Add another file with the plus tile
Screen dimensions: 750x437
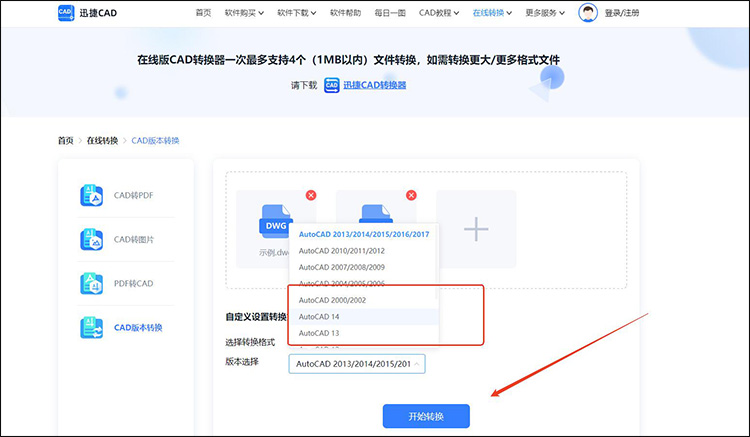click(476, 229)
